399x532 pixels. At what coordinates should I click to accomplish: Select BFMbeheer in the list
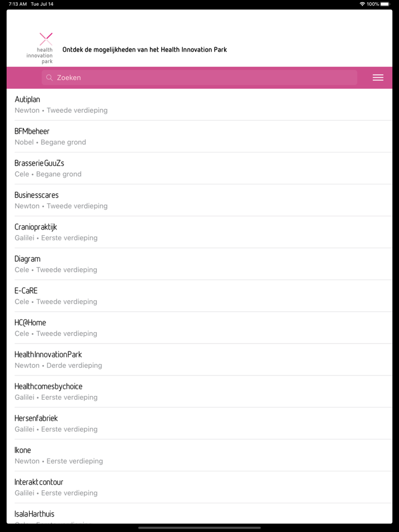pyautogui.click(x=199, y=136)
